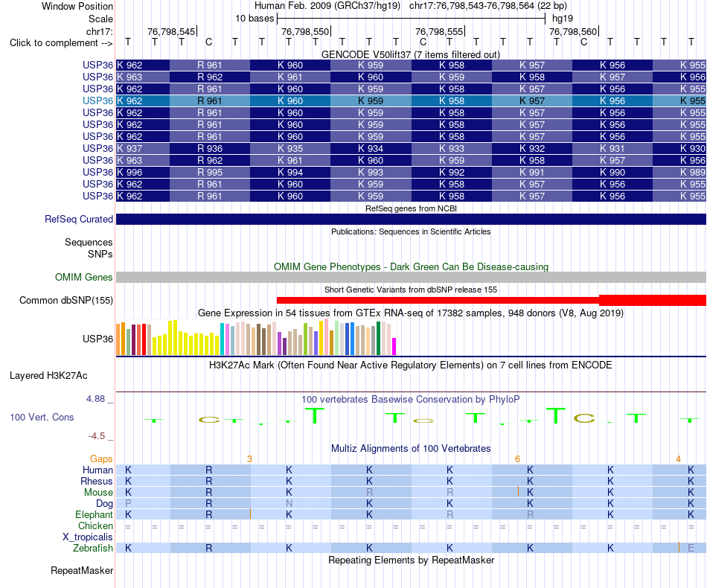
Task: Click the magenta bar in the GTEx chart
Action: (x=394, y=346)
